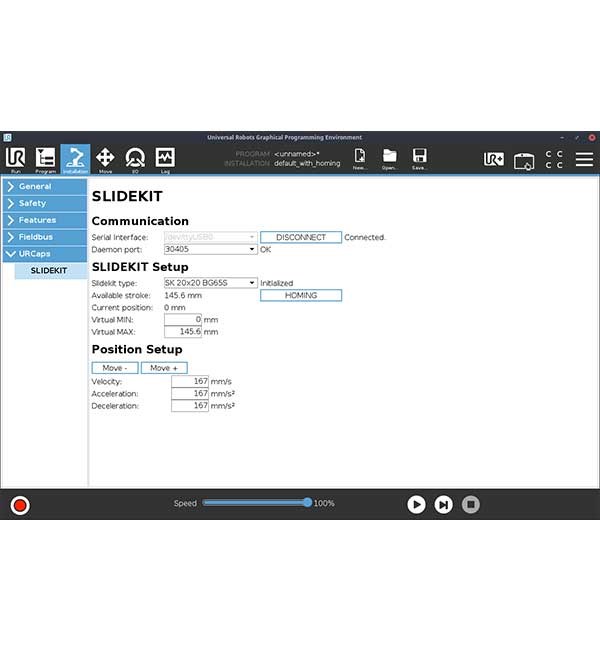Click the Move - button

(115, 368)
